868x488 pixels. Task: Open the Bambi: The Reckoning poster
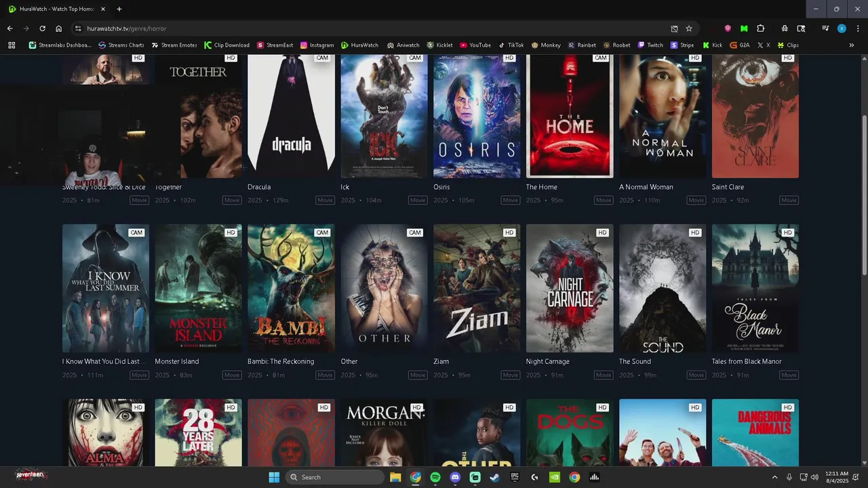[291, 288]
